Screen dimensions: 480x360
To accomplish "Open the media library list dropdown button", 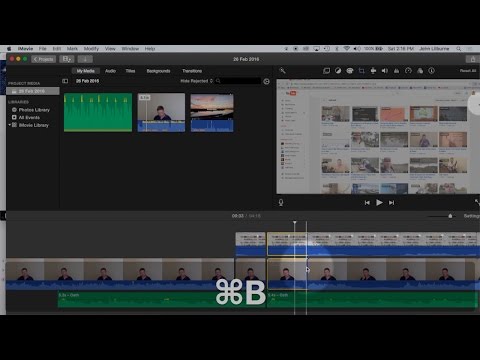I will point(67,59).
